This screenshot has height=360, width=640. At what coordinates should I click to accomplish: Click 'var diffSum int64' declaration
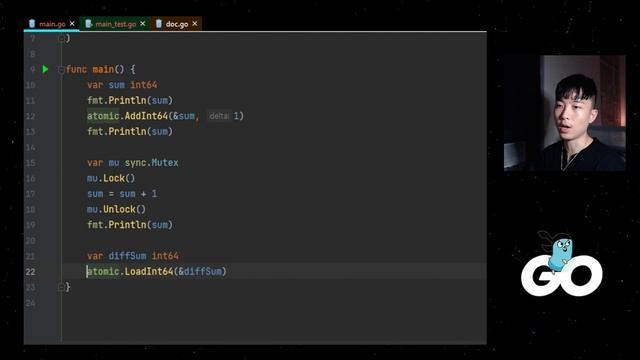[133, 256]
